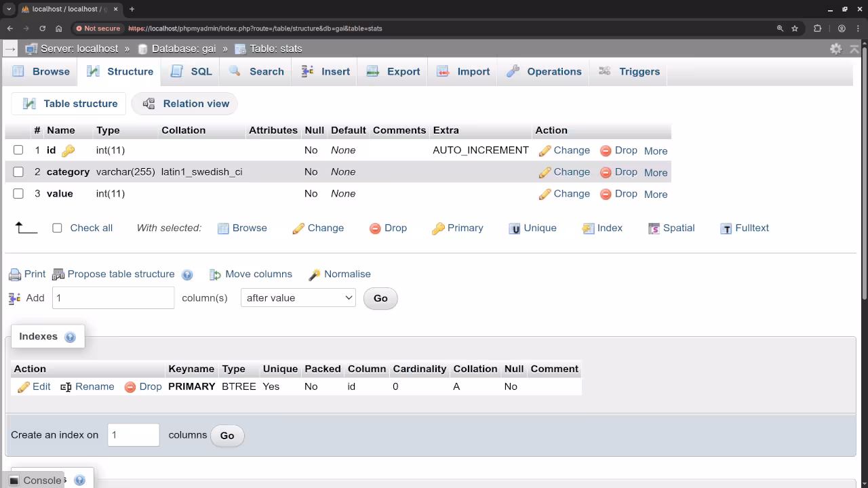The image size is (868, 488).
Task: Open More options for the value column
Action: click(x=655, y=195)
